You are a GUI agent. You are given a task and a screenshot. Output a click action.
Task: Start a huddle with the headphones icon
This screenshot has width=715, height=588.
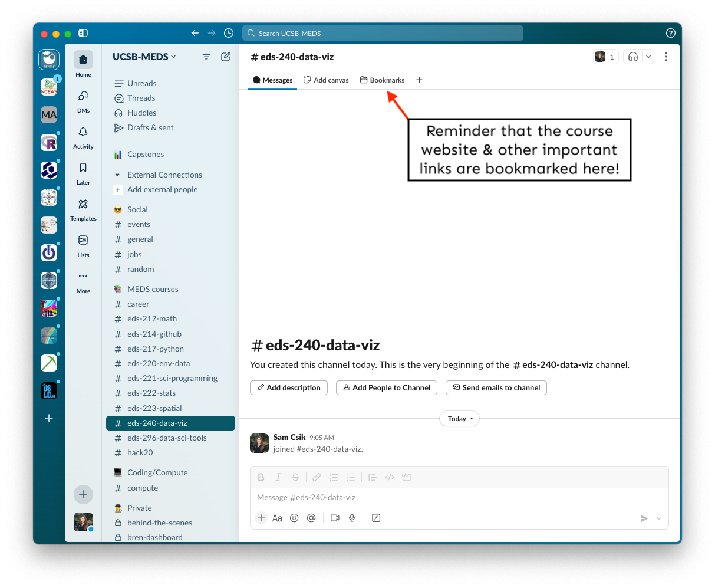[633, 57]
